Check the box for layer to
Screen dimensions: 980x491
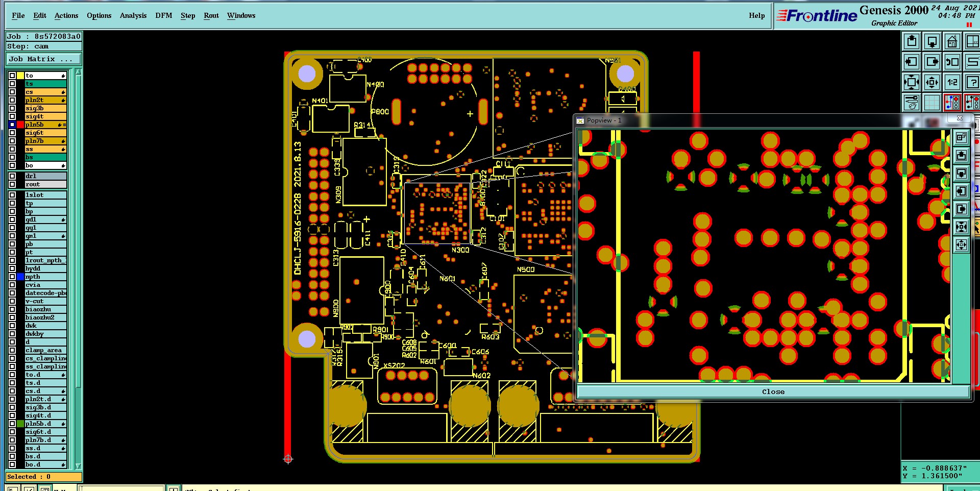tap(12, 76)
